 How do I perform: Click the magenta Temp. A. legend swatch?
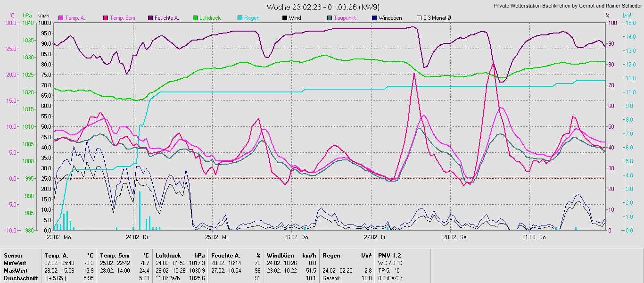click(x=61, y=18)
